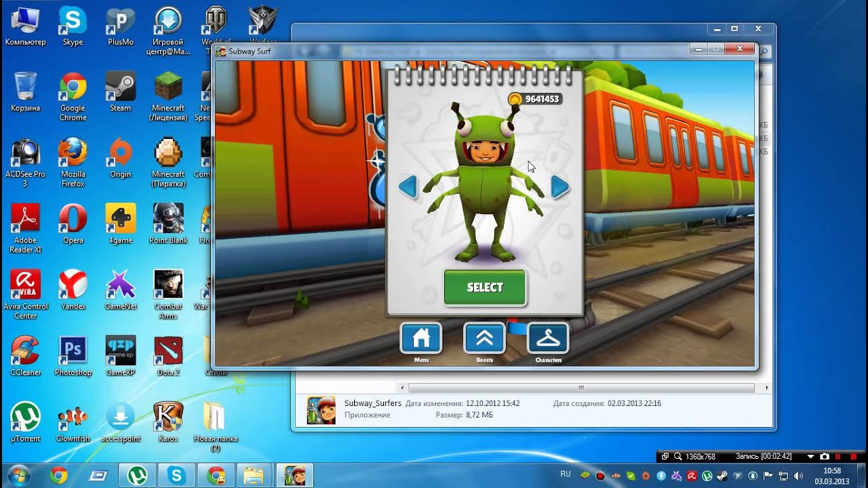Click the 1360x768 resolution label

701,457
